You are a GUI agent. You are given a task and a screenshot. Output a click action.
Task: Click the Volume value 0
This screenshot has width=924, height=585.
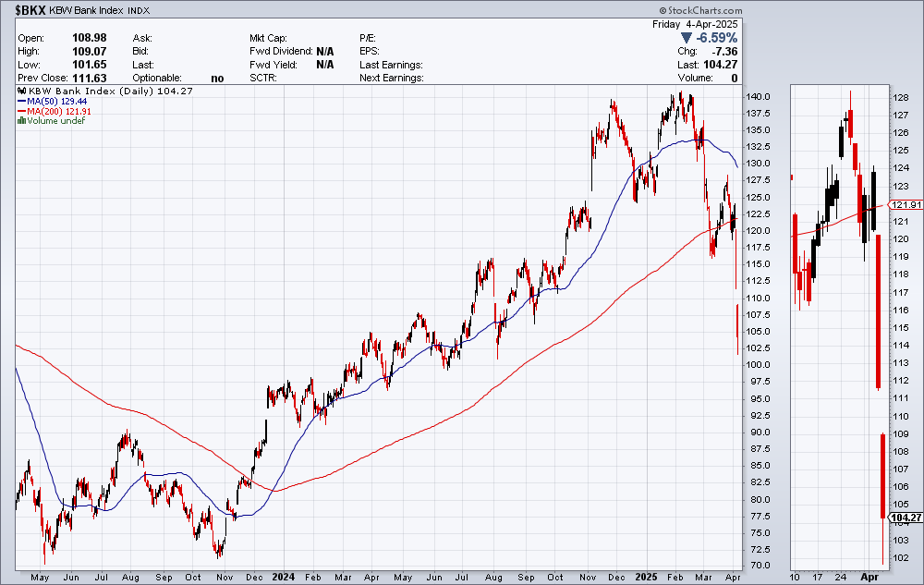(x=735, y=78)
